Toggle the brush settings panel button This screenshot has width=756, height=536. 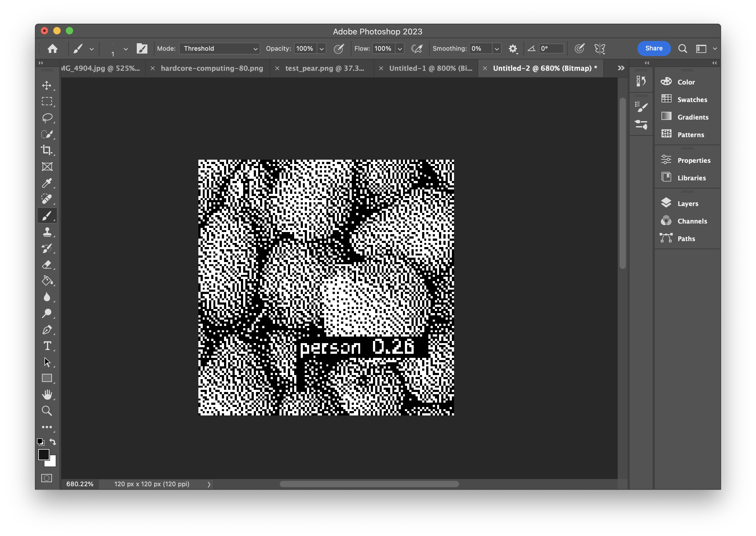pos(142,49)
